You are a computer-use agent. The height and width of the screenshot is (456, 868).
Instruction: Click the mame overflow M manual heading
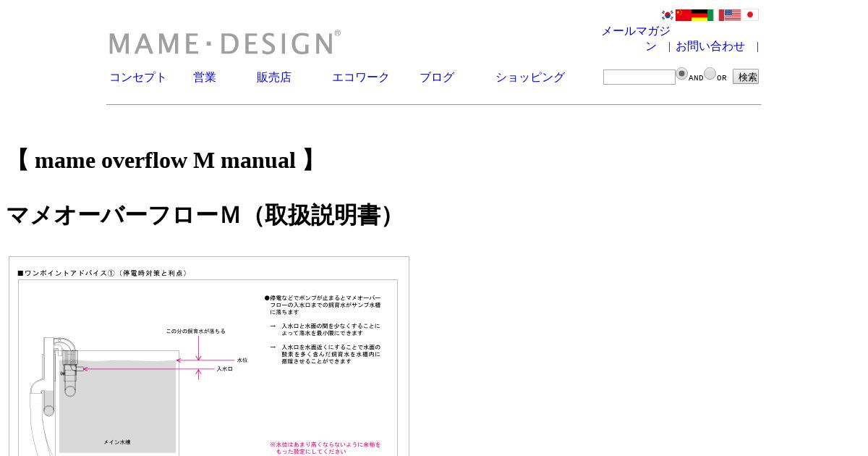click(x=165, y=160)
